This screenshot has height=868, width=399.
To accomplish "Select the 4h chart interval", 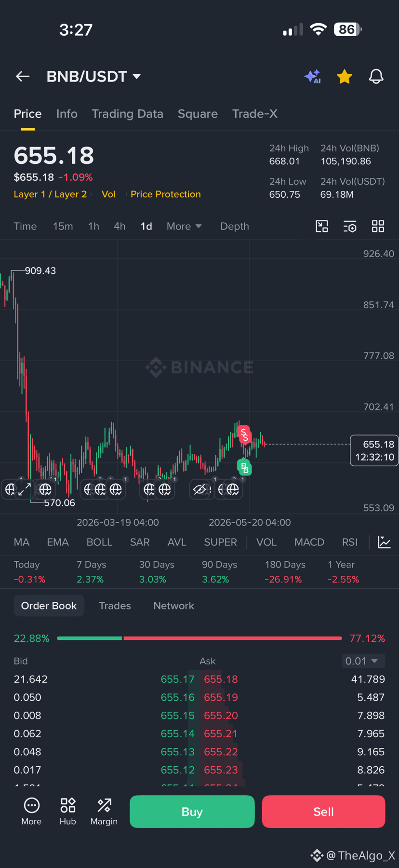I will [120, 226].
